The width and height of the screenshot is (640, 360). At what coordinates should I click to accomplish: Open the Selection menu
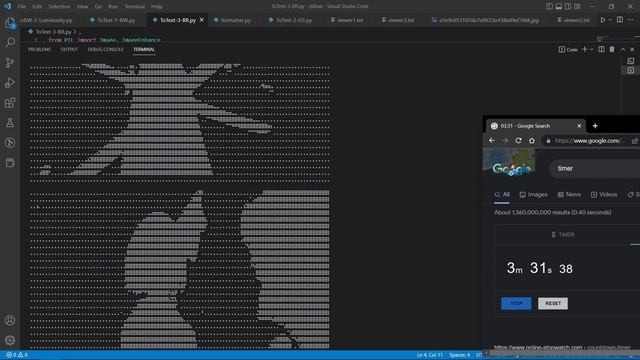click(x=59, y=7)
